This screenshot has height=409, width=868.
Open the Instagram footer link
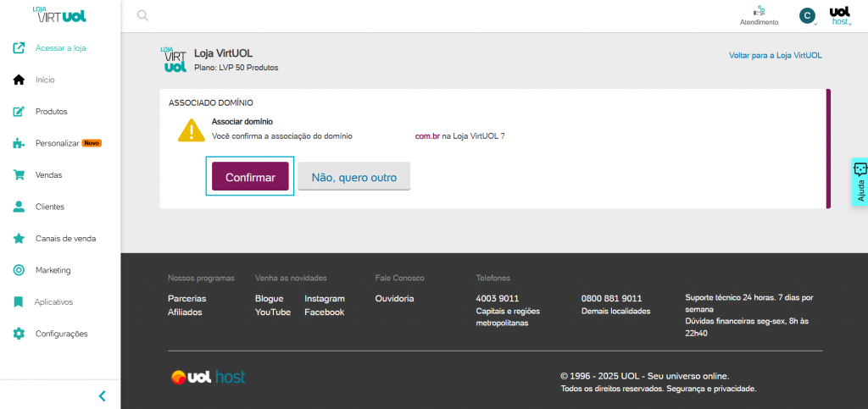pyautogui.click(x=325, y=298)
